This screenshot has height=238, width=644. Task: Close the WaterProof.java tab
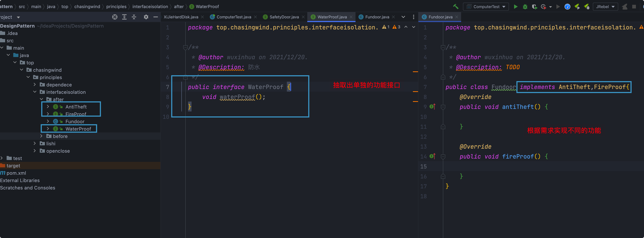(351, 17)
